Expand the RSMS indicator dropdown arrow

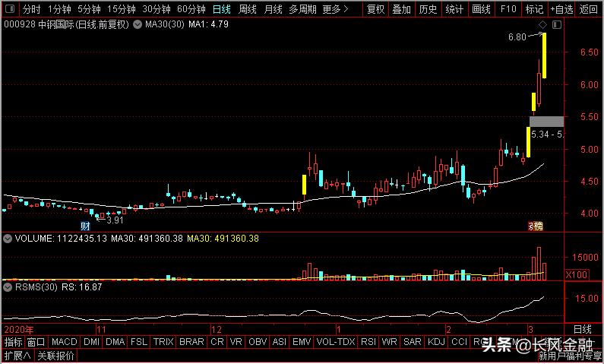click(x=8, y=287)
